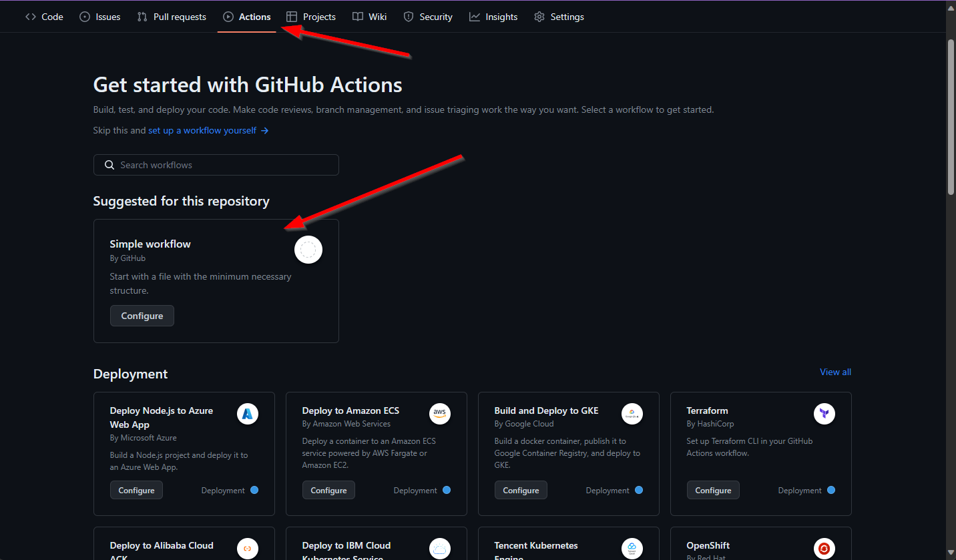This screenshot has width=956, height=560.
Task: Click the Terraform logo icon
Action: tap(824, 414)
